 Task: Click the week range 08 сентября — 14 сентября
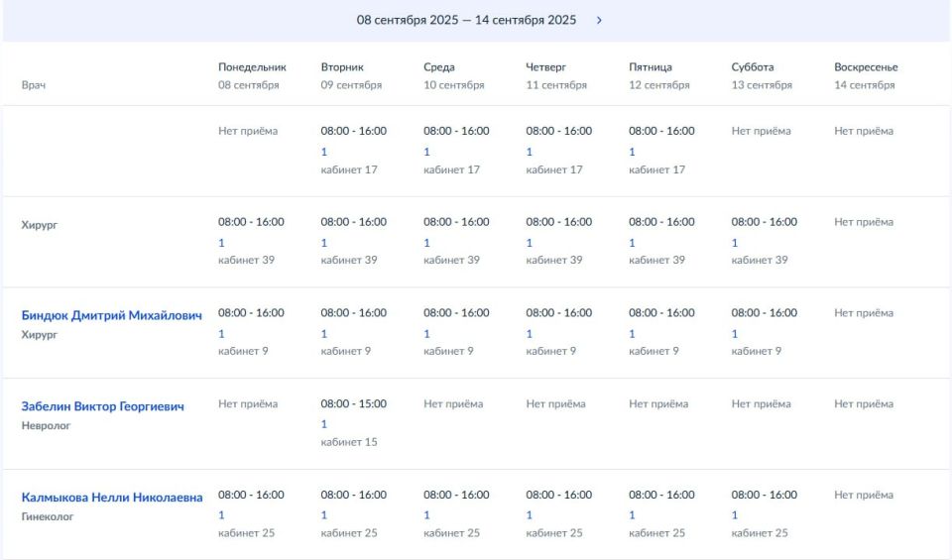466,20
